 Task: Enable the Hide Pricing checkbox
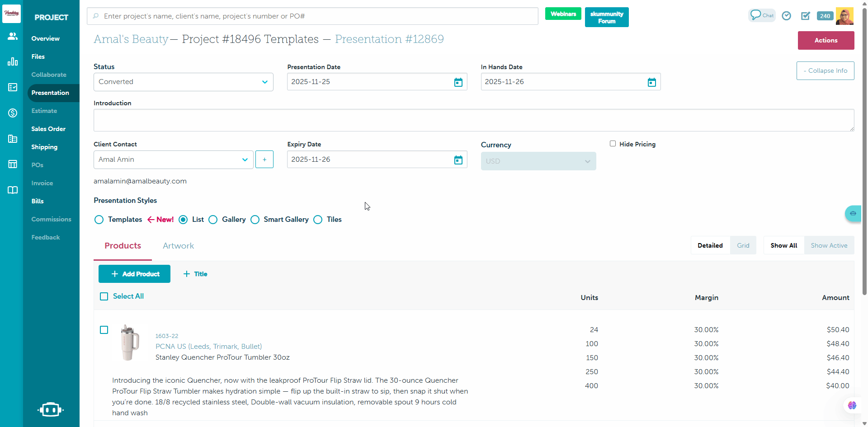[x=613, y=144]
